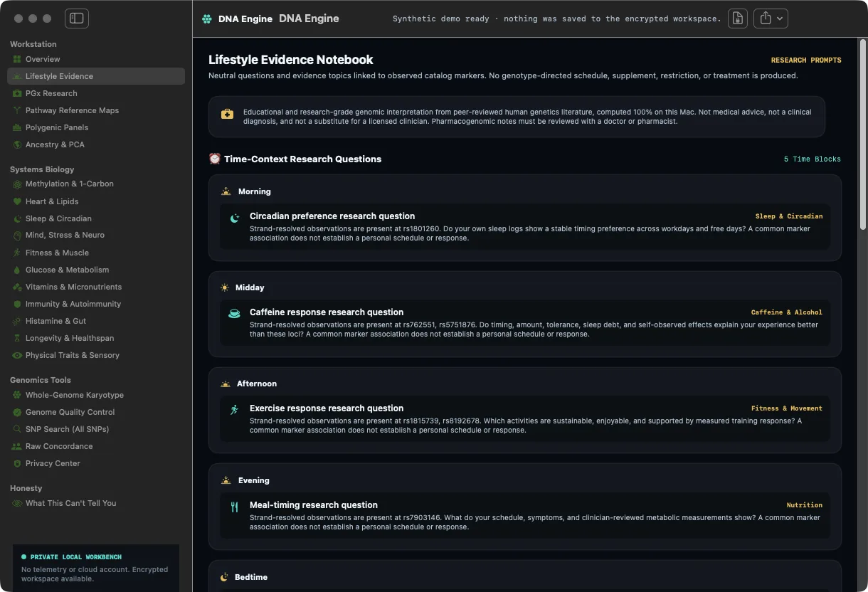Click the Polygenic Panels chart icon
The height and width of the screenshot is (592, 868).
pyautogui.click(x=17, y=127)
